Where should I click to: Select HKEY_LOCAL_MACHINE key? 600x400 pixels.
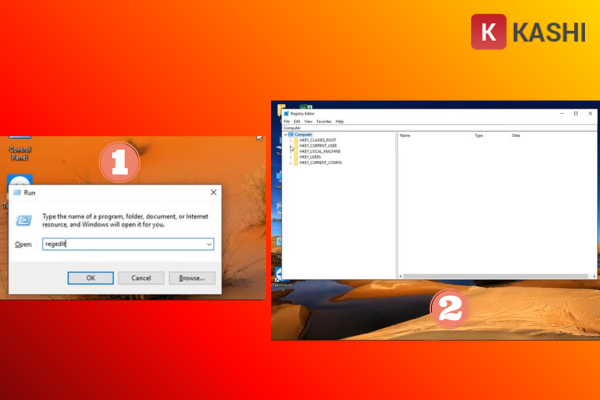pos(320,152)
